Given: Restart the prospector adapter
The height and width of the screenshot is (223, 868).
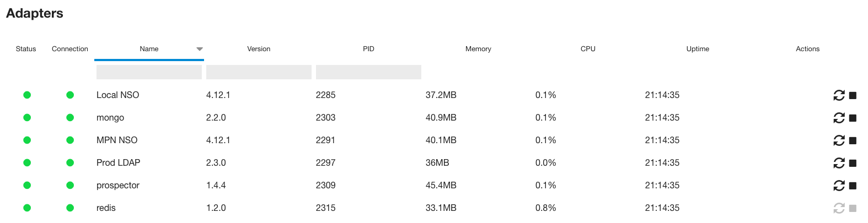Looking at the screenshot, I should tap(839, 186).
